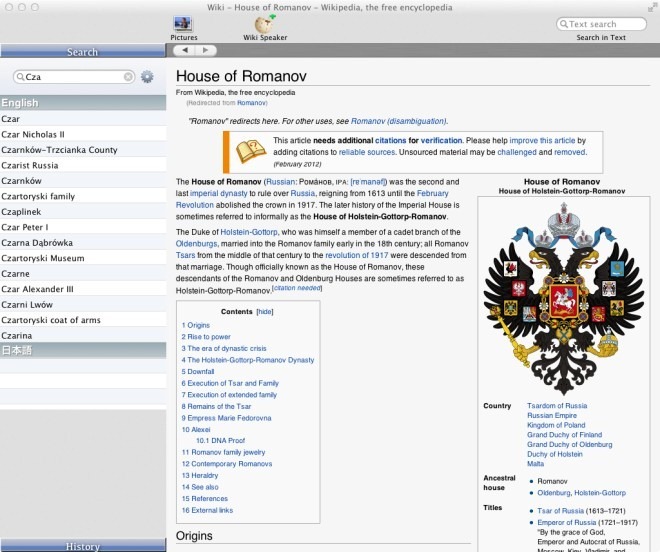The image size is (660, 552).
Task: Select Czaplinek result
Action: point(83,212)
